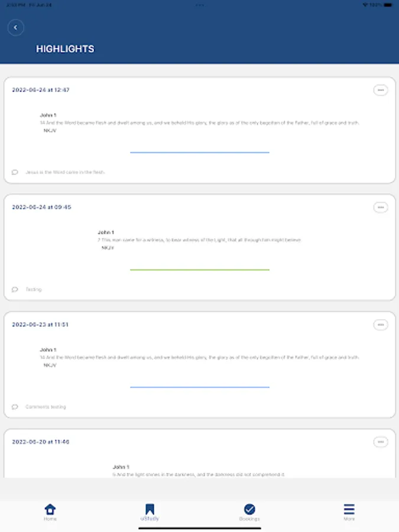Open the 'Comments testing' note text
The height and width of the screenshot is (532, 399).
click(x=46, y=407)
